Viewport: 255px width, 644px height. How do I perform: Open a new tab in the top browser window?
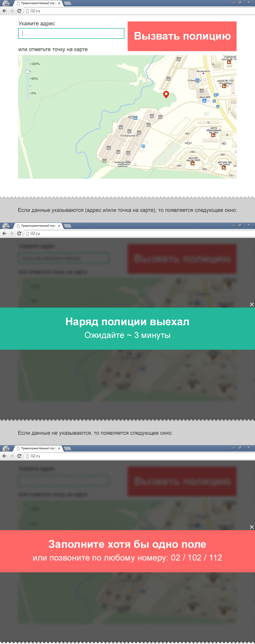click(x=68, y=3)
